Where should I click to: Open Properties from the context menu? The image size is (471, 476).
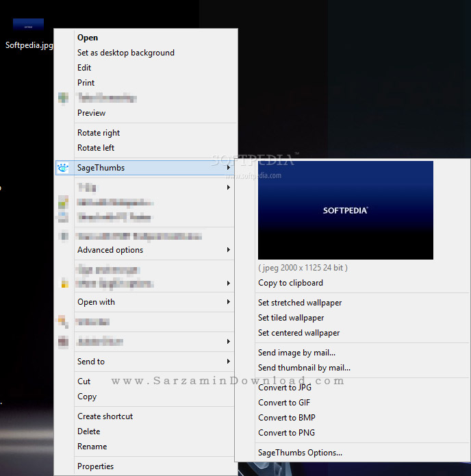click(x=146, y=466)
